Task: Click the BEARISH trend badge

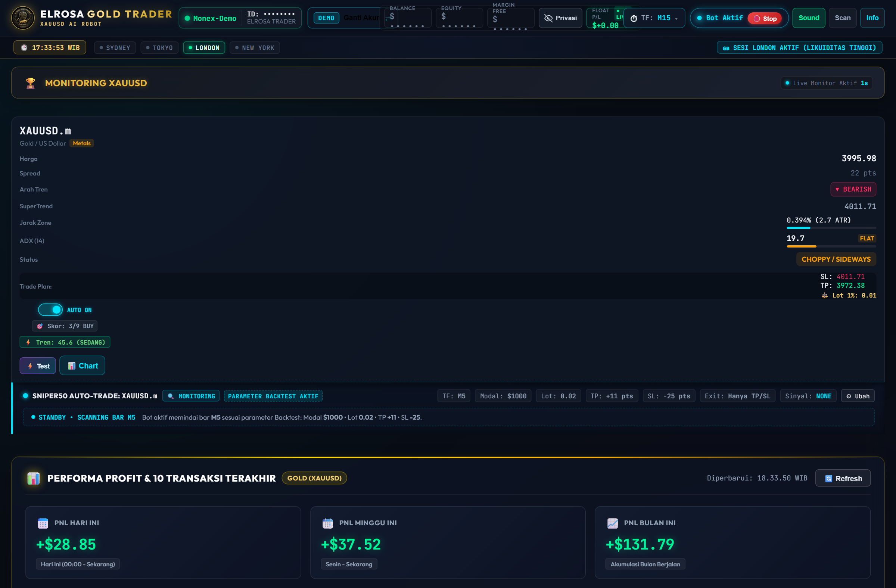Action: coord(853,189)
